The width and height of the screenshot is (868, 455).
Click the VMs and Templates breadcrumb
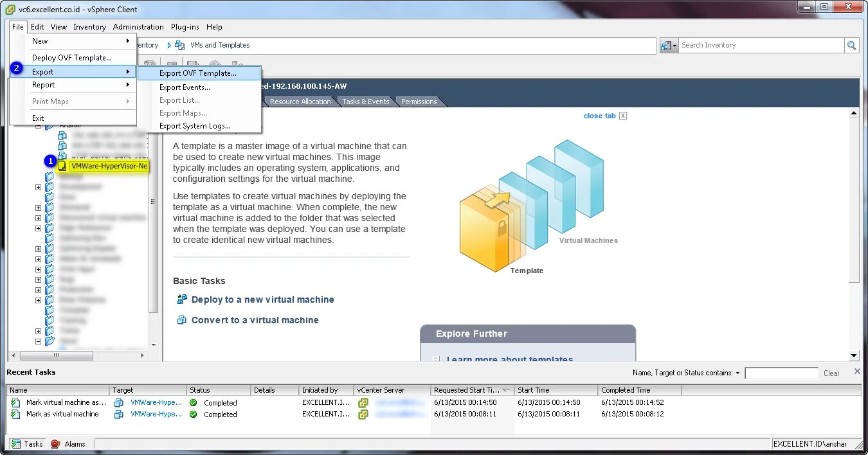pyautogui.click(x=220, y=46)
